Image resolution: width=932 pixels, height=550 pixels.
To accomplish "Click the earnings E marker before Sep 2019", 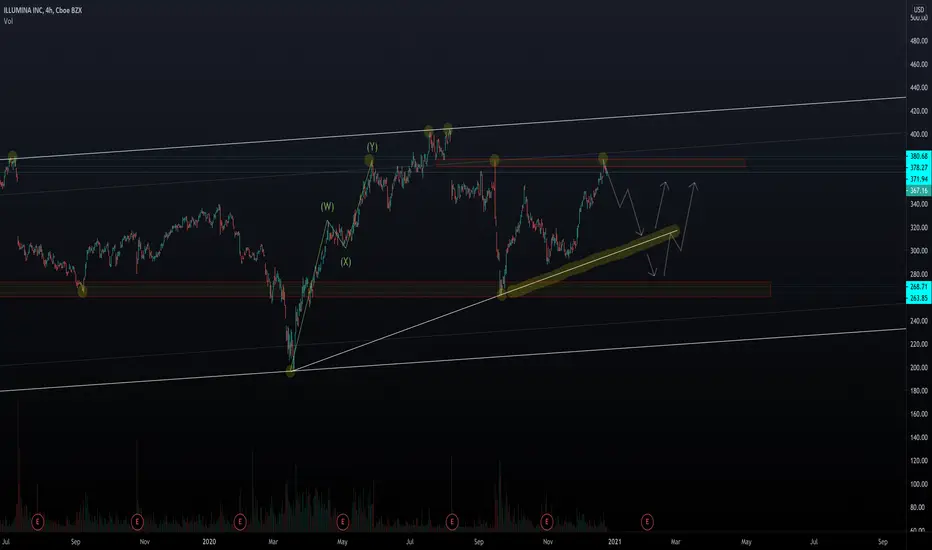I will (x=37, y=522).
